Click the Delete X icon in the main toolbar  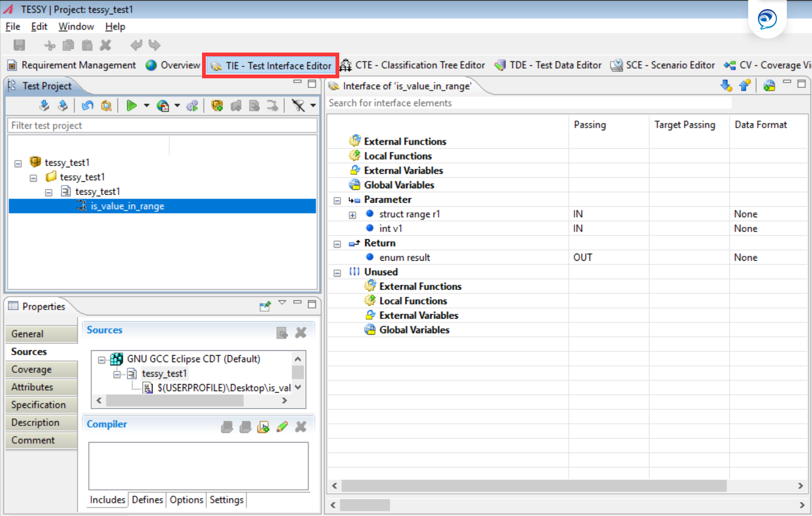[106, 45]
